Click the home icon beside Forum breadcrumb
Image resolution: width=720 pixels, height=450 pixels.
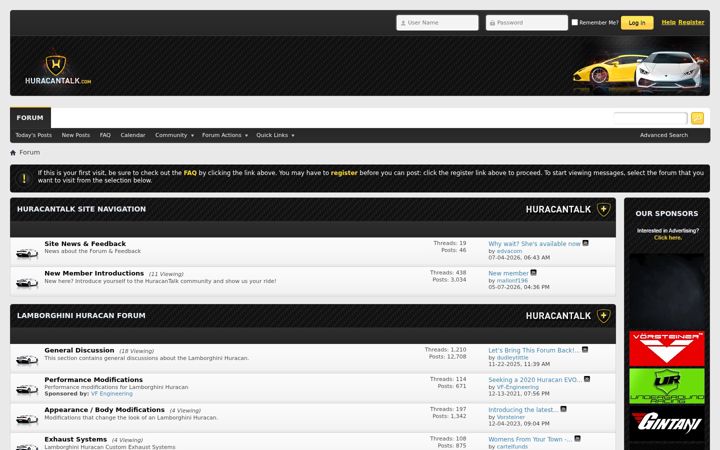coord(13,152)
